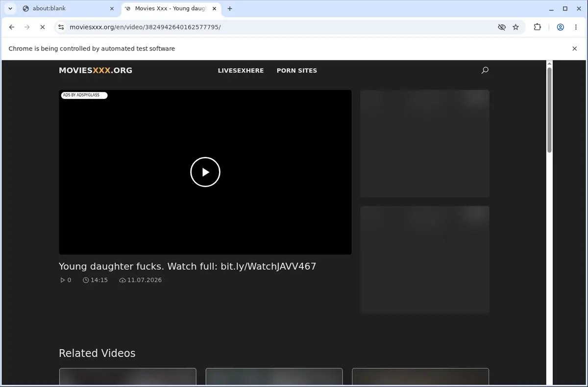Screen dimensions: 588x387
Task: Dismiss the automated test software infobar
Action: 575,48
